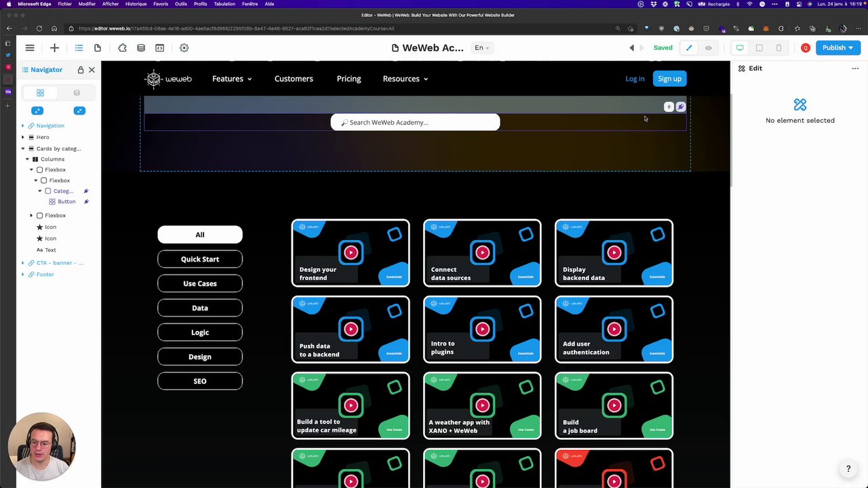Viewport: 868px width, 488px height.
Task: Open the Data collections database icon
Action: [141, 47]
